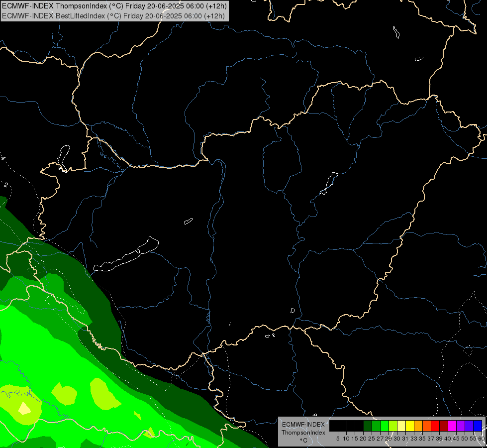Image resolution: width=487 pixels, height=448 pixels.
Task: Click the dark green 20–25 legend swatch
Action: click(368, 426)
